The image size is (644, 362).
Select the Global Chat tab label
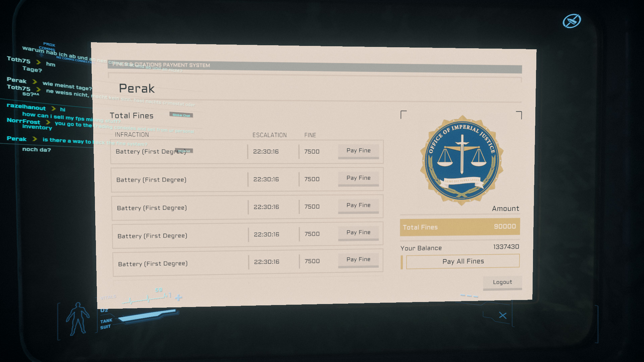click(181, 115)
